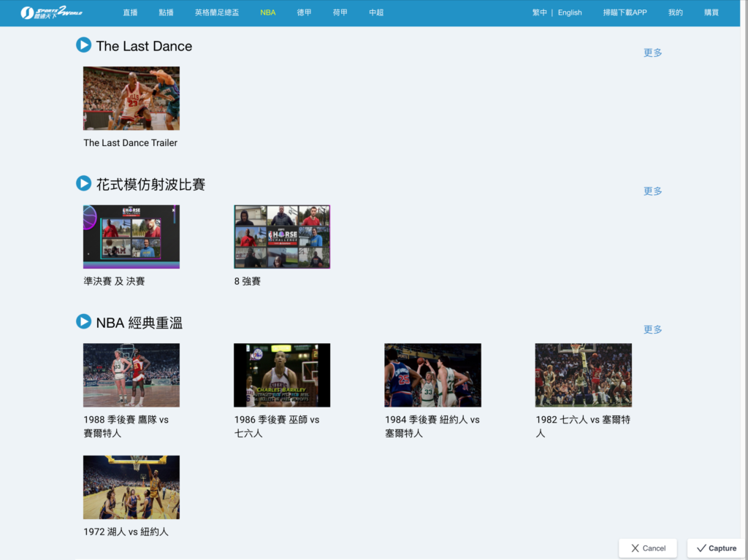Click The Last Dance Trailer title text
748x560 pixels.
tap(130, 142)
